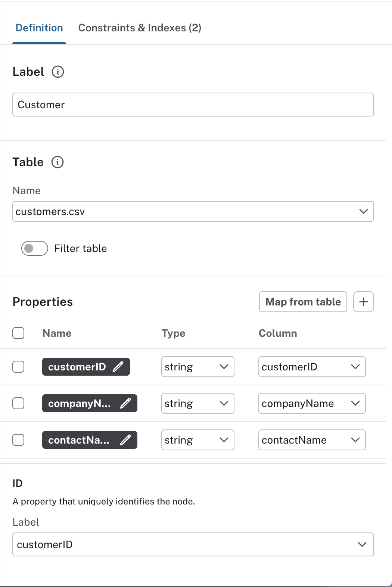Click the plus icon to add property
The width and height of the screenshot is (392, 587).
pyautogui.click(x=363, y=302)
